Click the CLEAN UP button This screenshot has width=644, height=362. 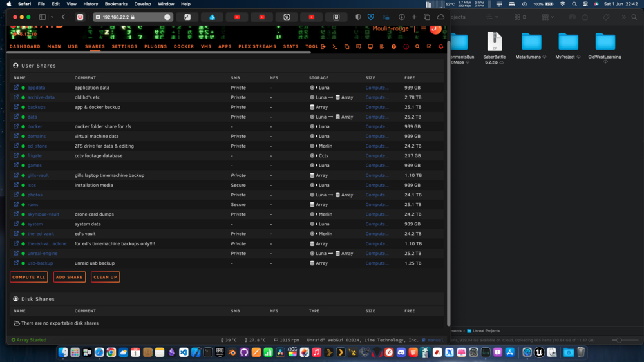106,277
